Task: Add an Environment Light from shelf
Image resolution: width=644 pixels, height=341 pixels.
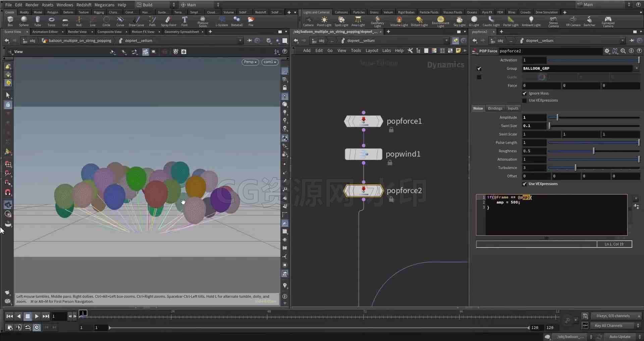Action: tap(440, 22)
